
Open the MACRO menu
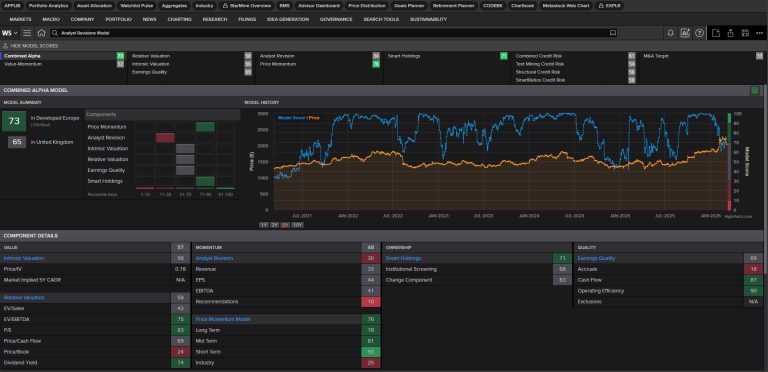(x=51, y=19)
